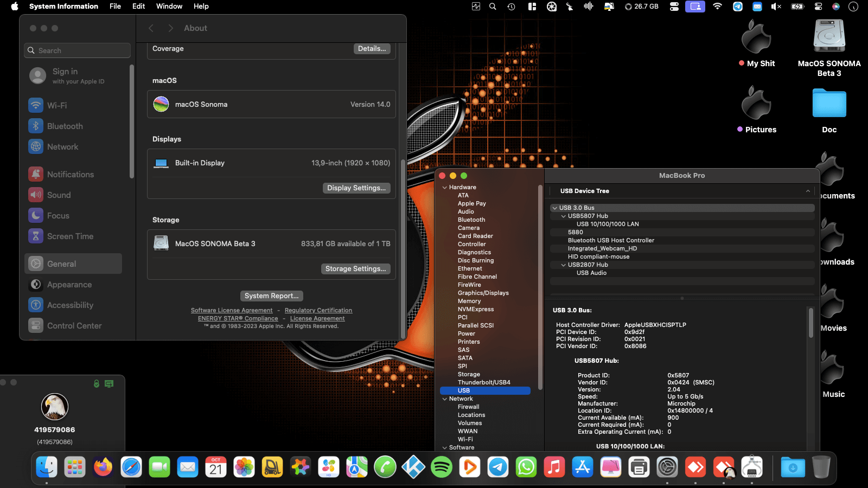
Task: Go back in the System Settings About pane
Action: tap(151, 28)
